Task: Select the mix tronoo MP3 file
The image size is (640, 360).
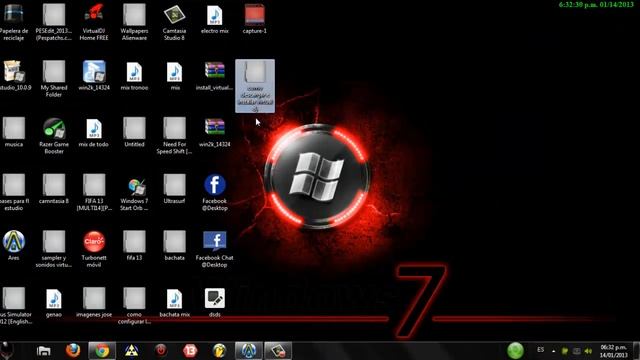Action: (x=134, y=76)
